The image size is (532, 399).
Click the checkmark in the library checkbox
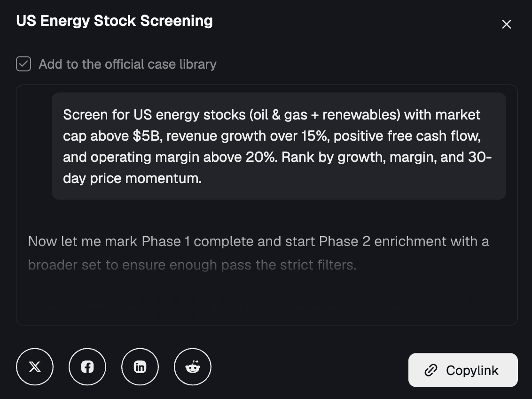23,64
